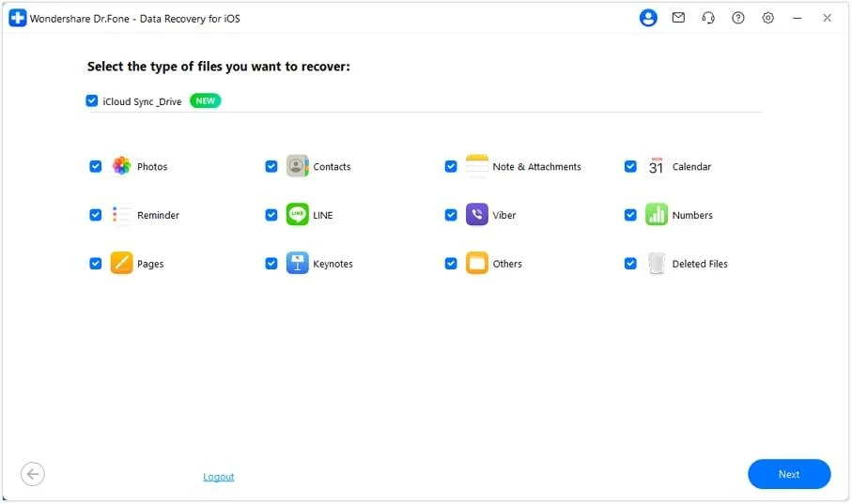852x504 pixels.
Task: Click the Logout link
Action: (x=219, y=476)
